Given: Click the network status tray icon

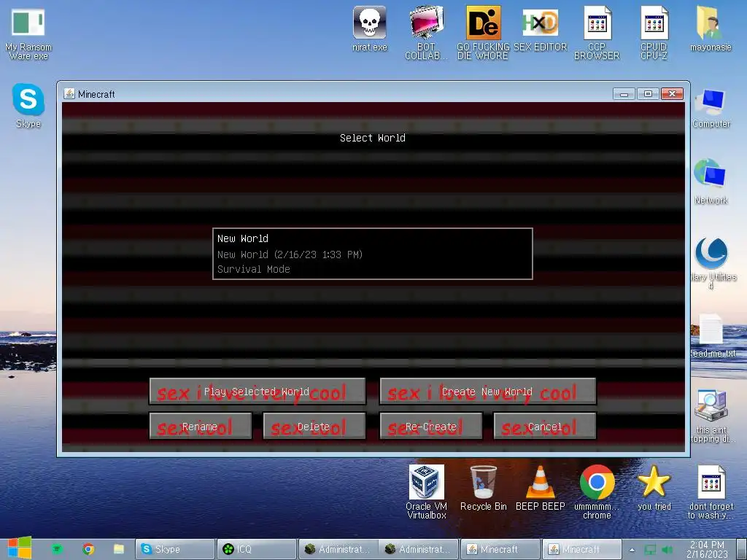Looking at the screenshot, I should (650, 550).
